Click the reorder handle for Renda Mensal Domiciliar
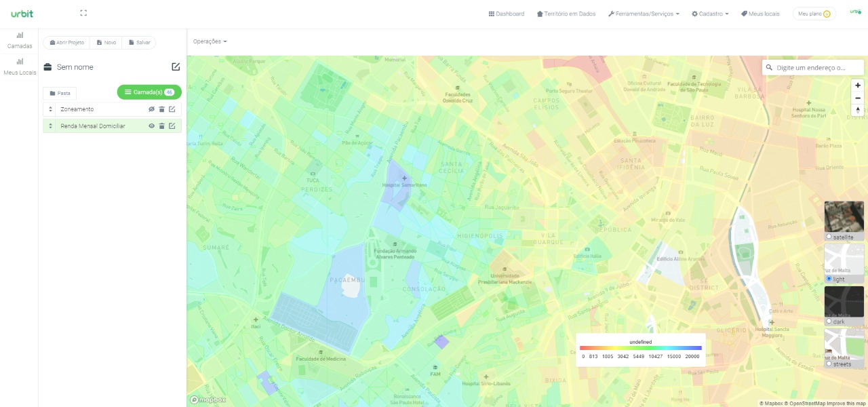 [x=50, y=126]
